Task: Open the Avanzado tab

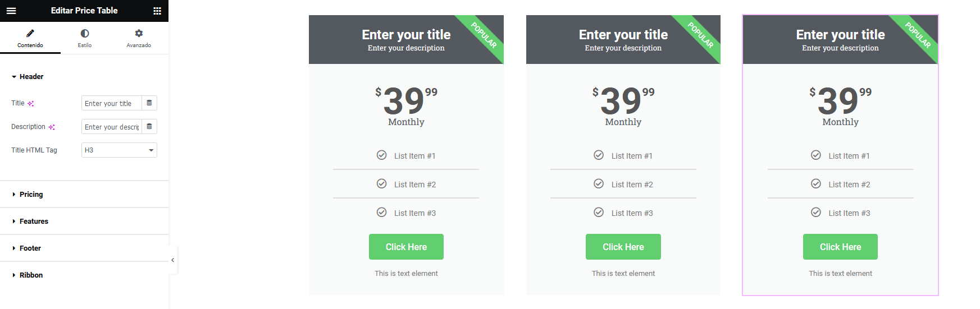Action: [139, 38]
